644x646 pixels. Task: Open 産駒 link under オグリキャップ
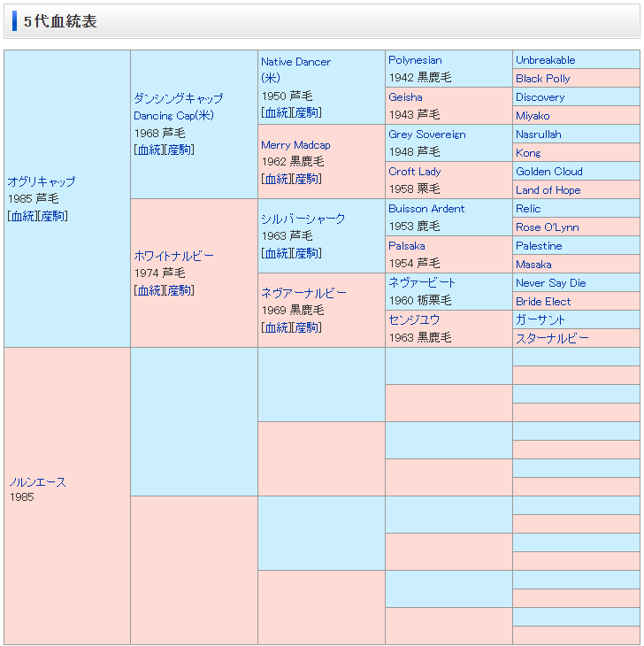(52, 216)
